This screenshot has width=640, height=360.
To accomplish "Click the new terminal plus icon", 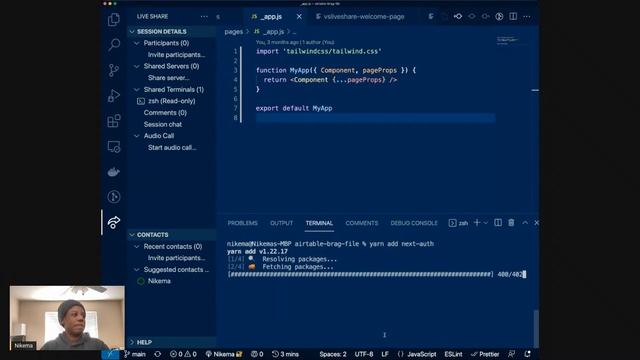I will (477, 223).
